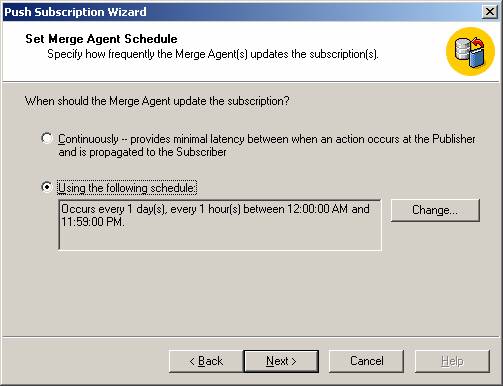Advance the wizard with the Next button

(281, 361)
